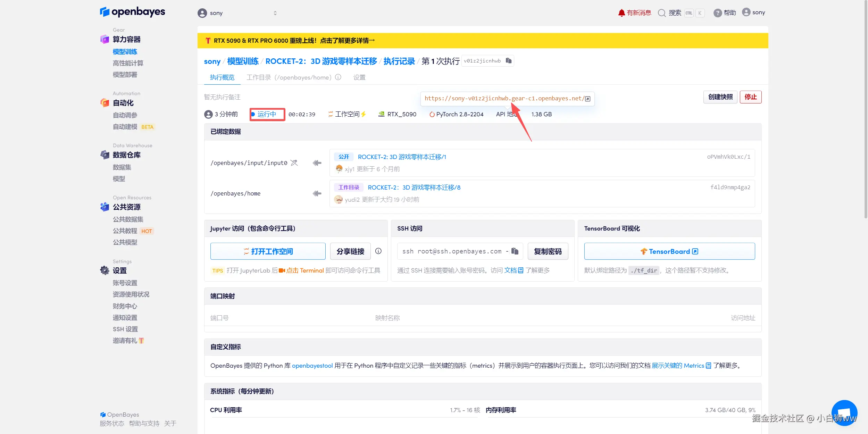Click the search magnifier icon
This screenshot has width=868, height=434.
662,13
